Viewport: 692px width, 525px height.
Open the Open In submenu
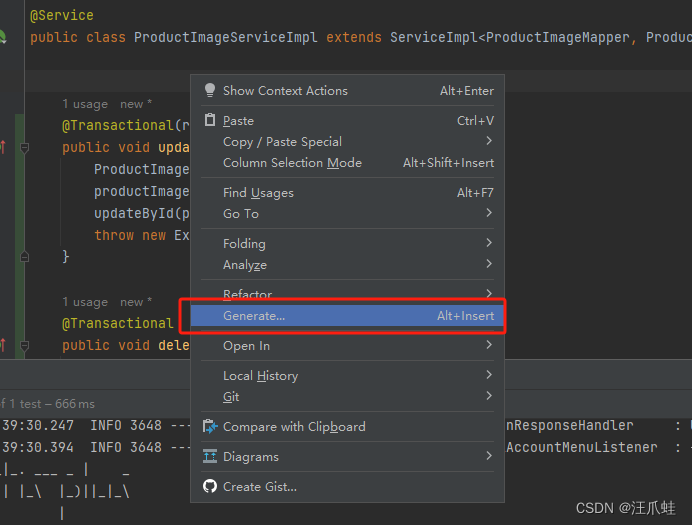pos(347,346)
